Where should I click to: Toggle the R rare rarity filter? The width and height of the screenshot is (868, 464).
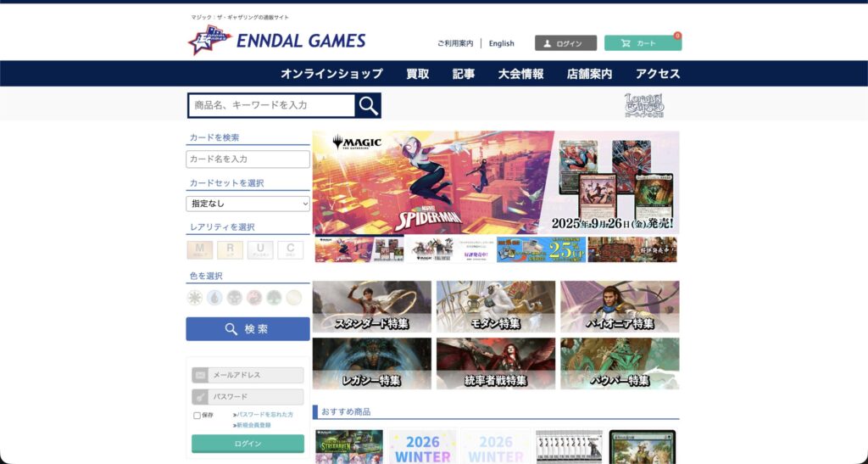[230, 249]
